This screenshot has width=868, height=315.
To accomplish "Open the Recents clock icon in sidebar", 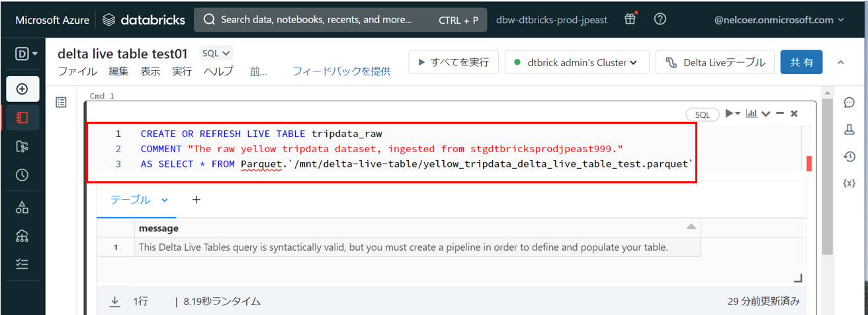I will [22, 175].
